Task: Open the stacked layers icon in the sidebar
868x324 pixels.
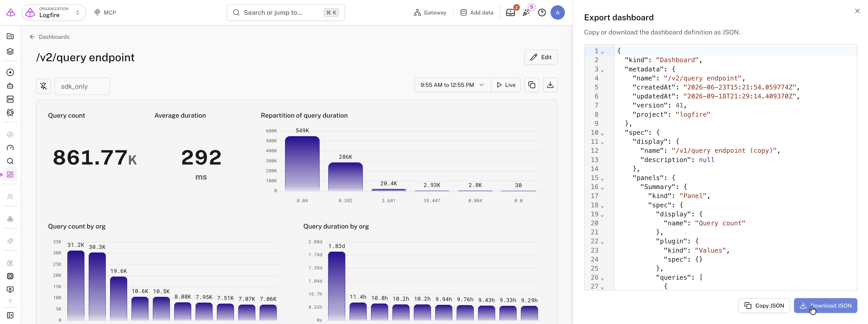Action: point(10,51)
